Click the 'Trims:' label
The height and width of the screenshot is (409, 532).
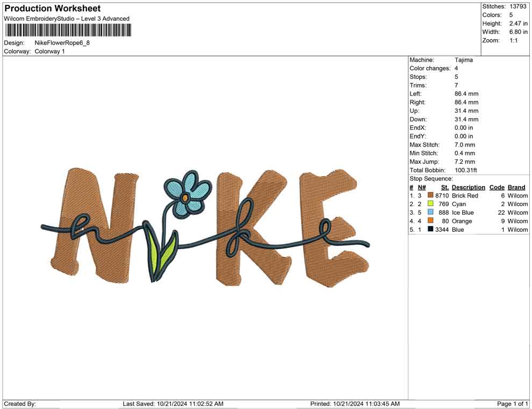point(418,85)
